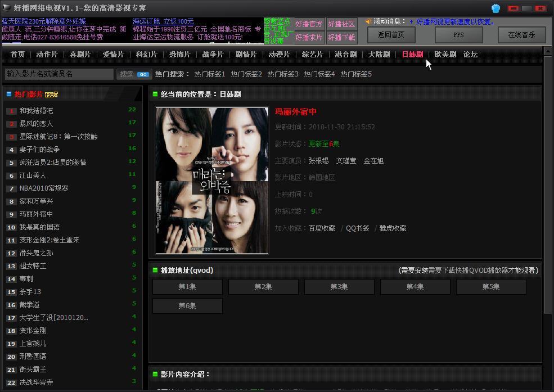Click hot search tag 热门标签3
The height and width of the screenshot is (392, 554).
pos(283,74)
